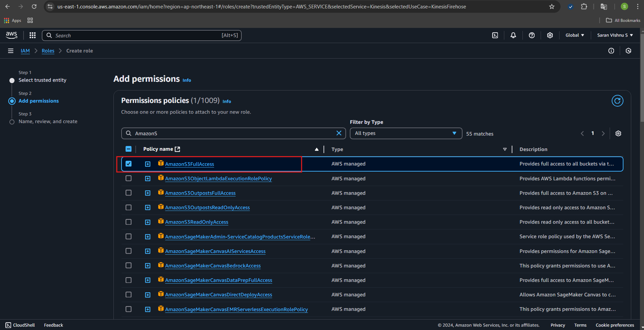Uncheck the AmazonS3FullAccess policy checkbox
644x330 pixels.
(129, 164)
